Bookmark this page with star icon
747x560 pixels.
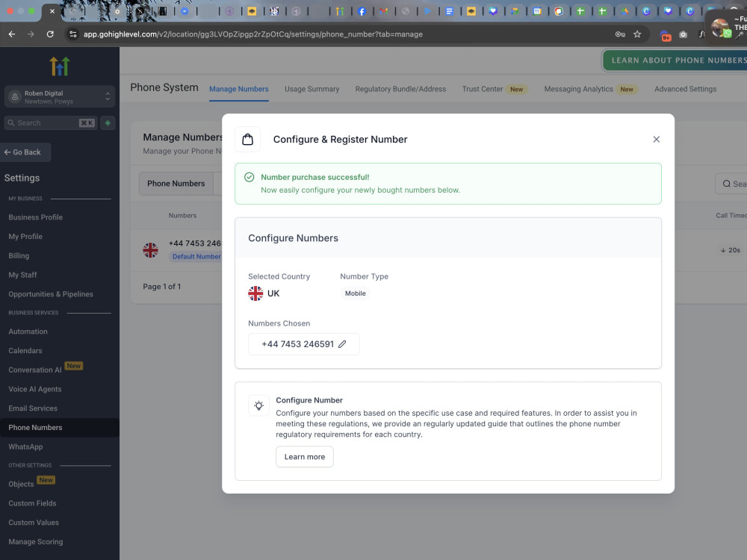pos(637,34)
